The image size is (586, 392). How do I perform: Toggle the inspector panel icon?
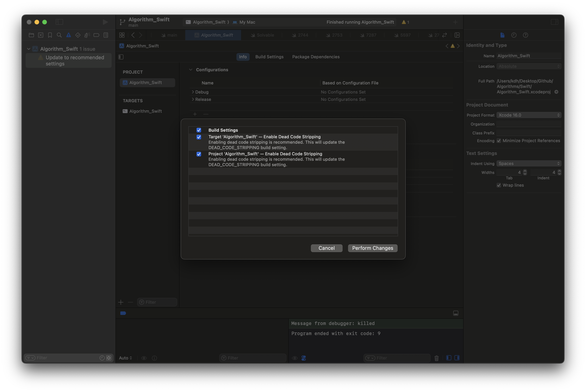[554, 22]
